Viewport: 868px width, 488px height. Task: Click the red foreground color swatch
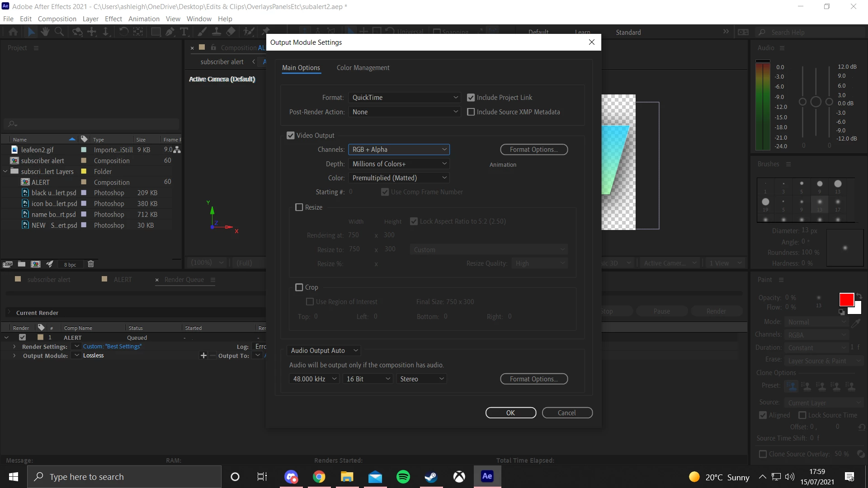(846, 300)
